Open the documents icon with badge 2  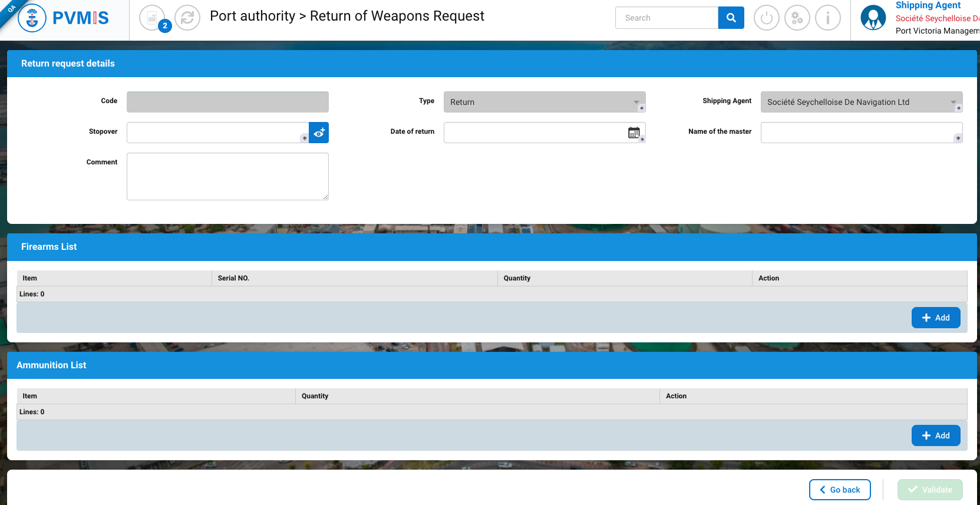point(153,18)
